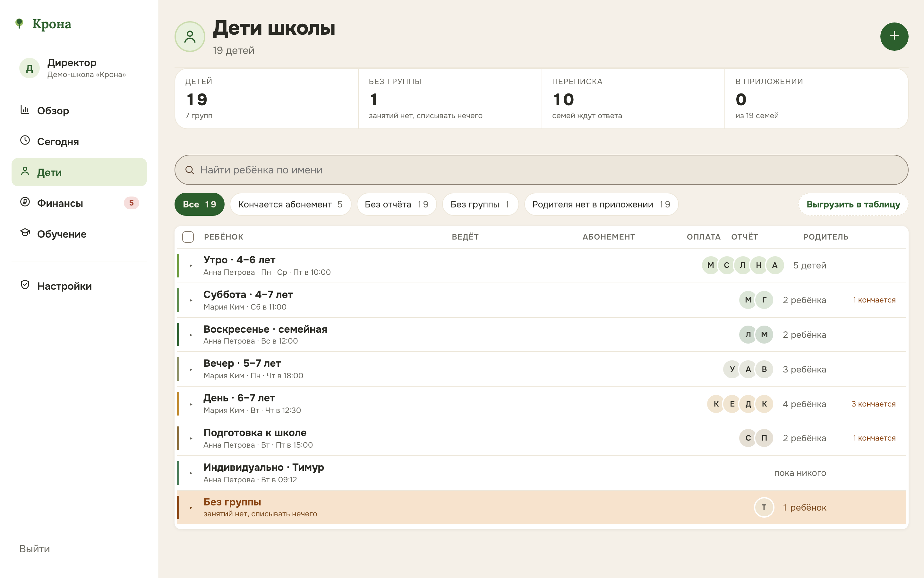Click avatar В in Вечер group

click(x=764, y=369)
